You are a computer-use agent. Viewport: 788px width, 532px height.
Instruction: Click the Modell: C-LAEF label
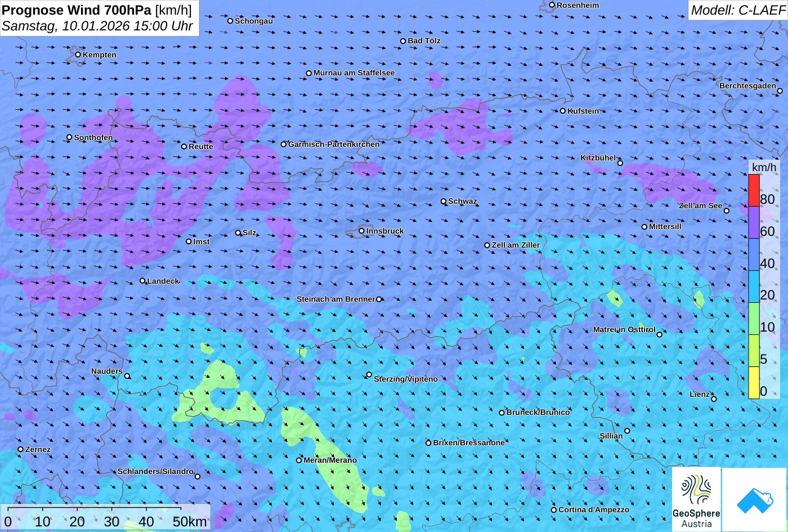click(737, 10)
